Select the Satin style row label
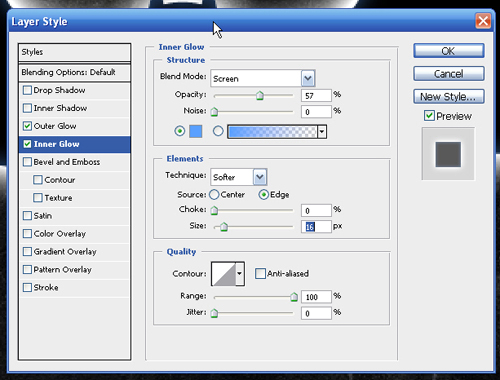The width and height of the screenshot is (500, 380). pyautogui.click(x=43, y=216)
